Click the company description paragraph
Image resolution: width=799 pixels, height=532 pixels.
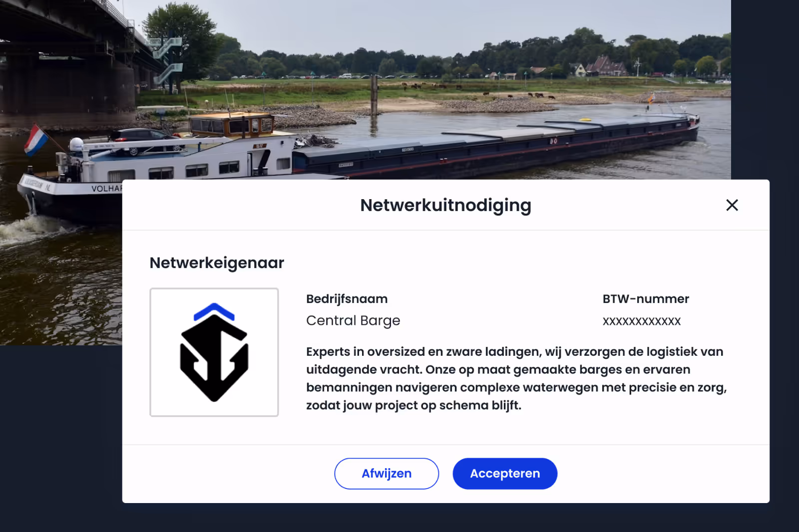click(516, 378)
